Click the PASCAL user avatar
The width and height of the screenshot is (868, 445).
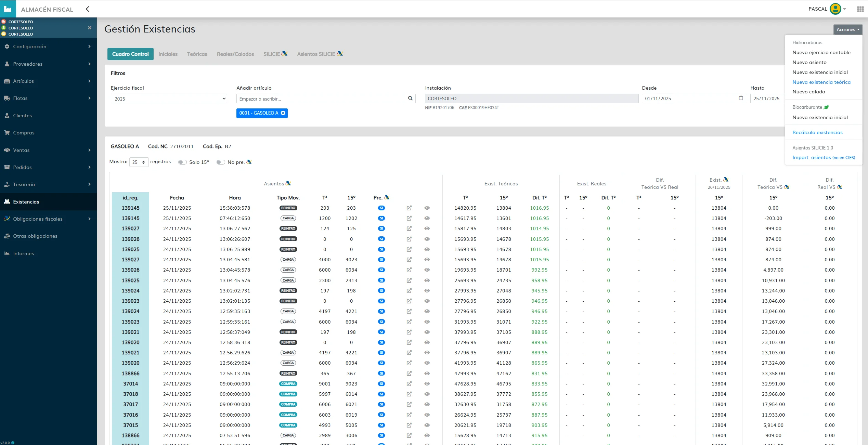835,9
